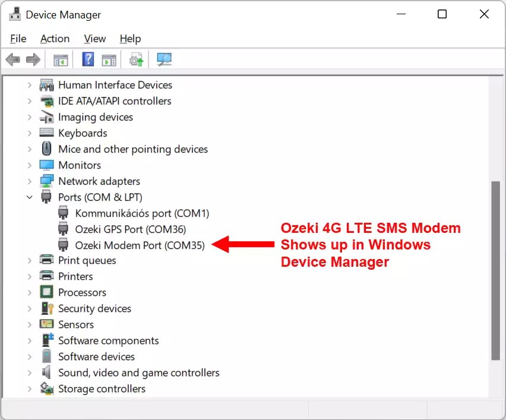Open Properties via the toolbar properties icon

click(x=108, y=59)
